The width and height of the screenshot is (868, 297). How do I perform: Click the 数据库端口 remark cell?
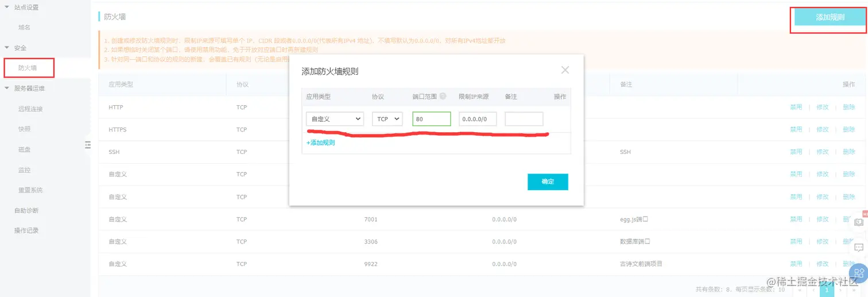635,242
